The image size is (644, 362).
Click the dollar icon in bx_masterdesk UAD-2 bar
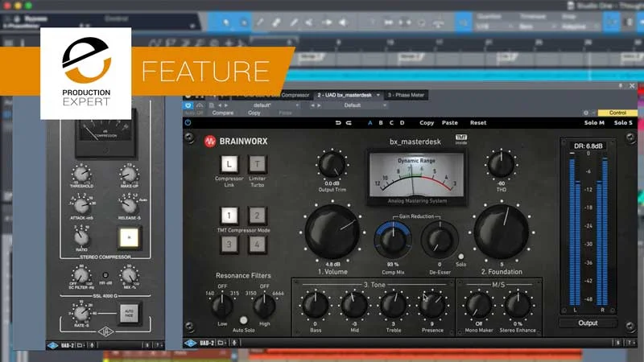617,343
